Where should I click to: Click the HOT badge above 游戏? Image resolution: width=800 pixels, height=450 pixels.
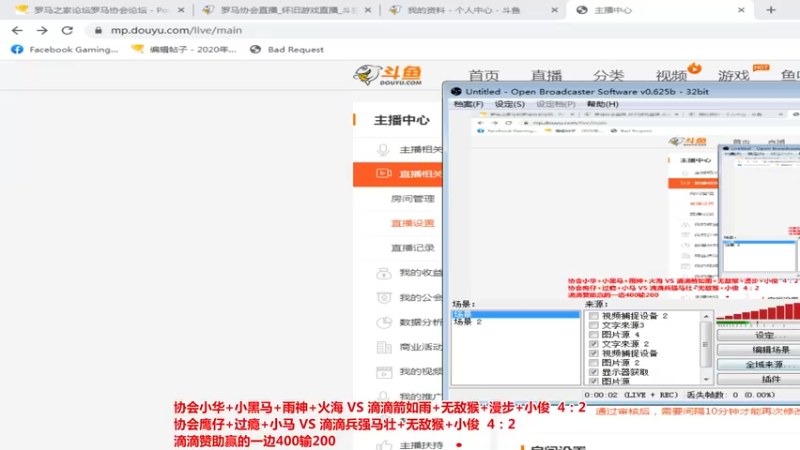761,67
